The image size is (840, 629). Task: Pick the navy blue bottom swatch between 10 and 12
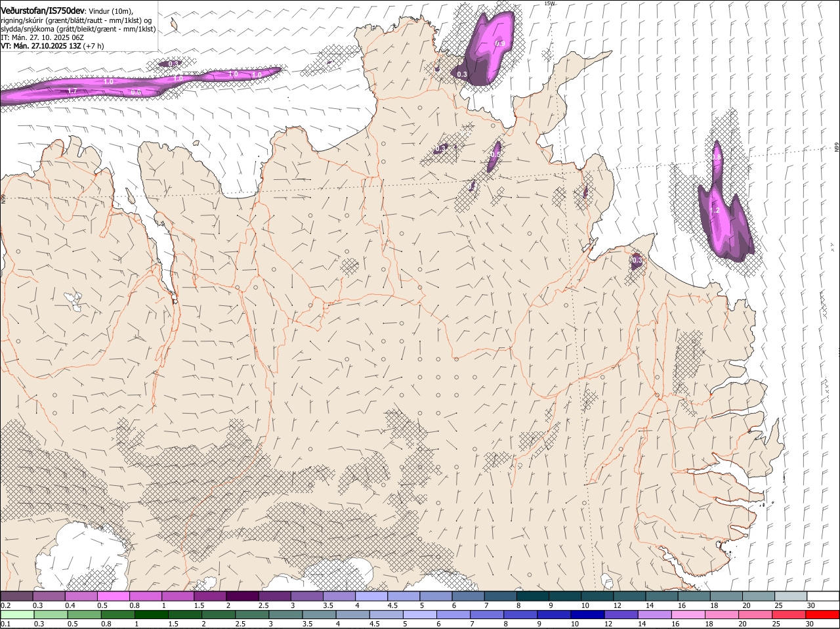pos(587,615)
